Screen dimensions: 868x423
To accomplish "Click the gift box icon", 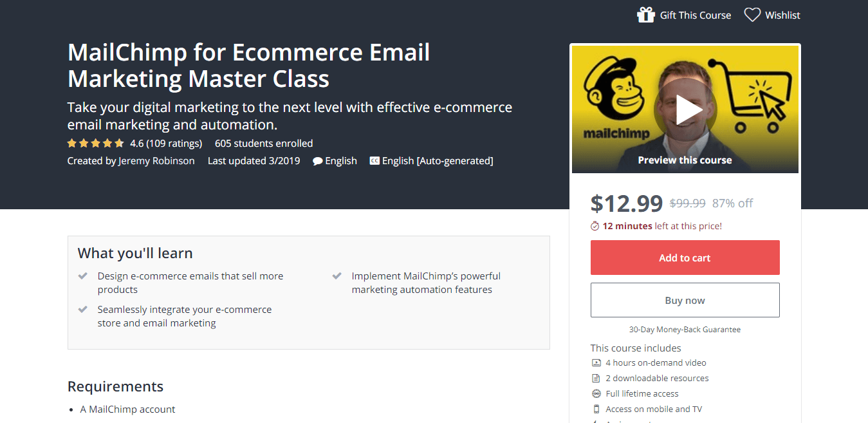I will click(x=645, y=15).
